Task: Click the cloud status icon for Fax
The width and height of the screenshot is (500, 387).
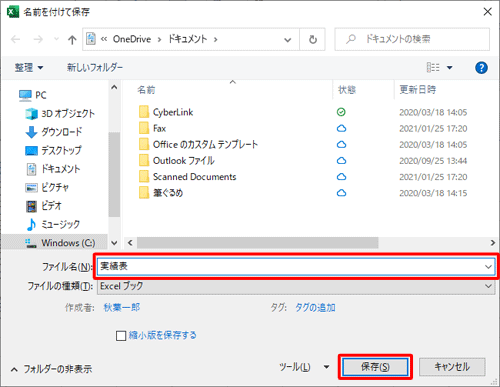Action: coord(341,128)
